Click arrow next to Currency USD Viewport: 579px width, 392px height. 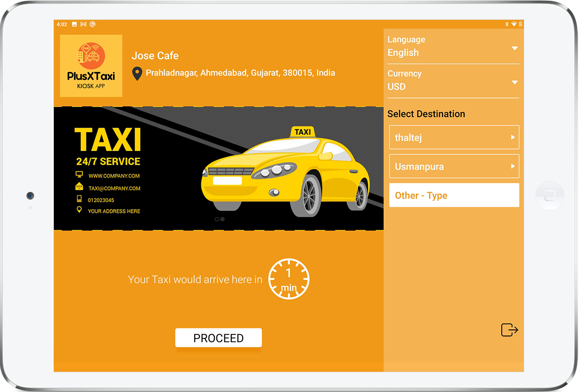(515, 82)
